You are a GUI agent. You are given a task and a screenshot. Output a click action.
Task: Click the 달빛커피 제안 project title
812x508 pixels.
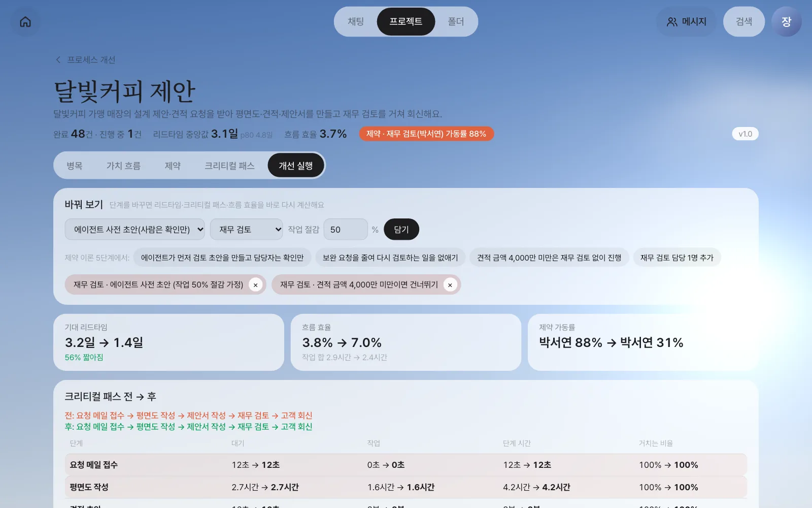pyautogui.click(x=124, y=91)
